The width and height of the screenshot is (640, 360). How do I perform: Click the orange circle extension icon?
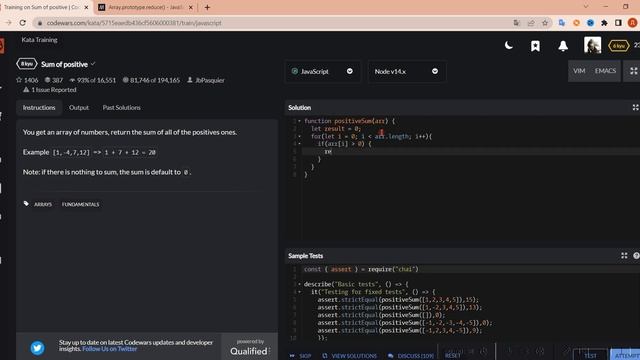click(576, 23)
